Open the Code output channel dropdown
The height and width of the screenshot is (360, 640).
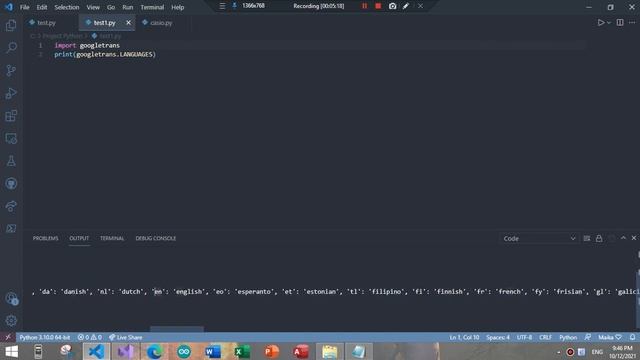(x=539, y=238)
